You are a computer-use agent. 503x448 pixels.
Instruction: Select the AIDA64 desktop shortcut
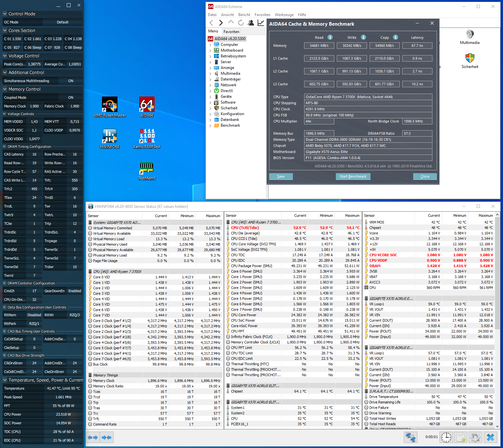pyautogui.click(x=147, y=107)
